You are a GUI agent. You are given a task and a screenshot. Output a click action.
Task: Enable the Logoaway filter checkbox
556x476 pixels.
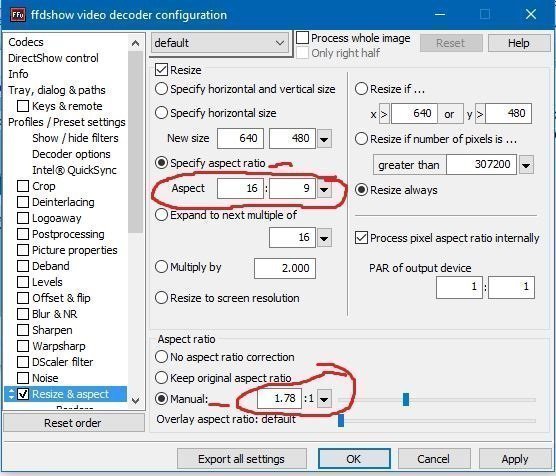pyautogui.click(x=23, y=218)
